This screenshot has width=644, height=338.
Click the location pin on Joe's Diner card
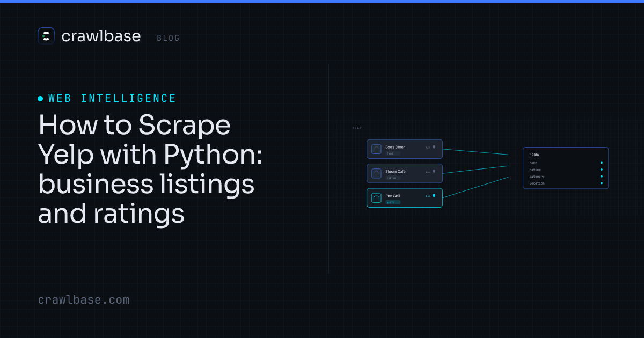coord(434,147)
